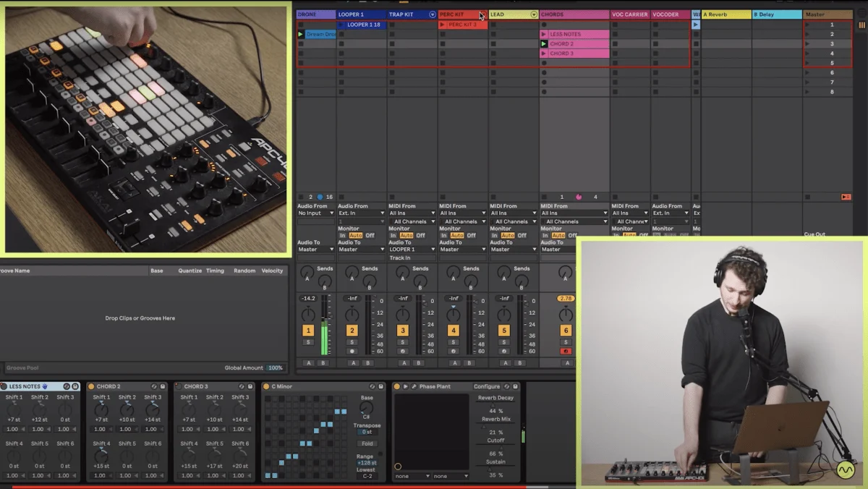Open LOOPER 1 Audio From Ext. In dropdown
The height and width of the screenshot is (489, 868).
point(362,213)
